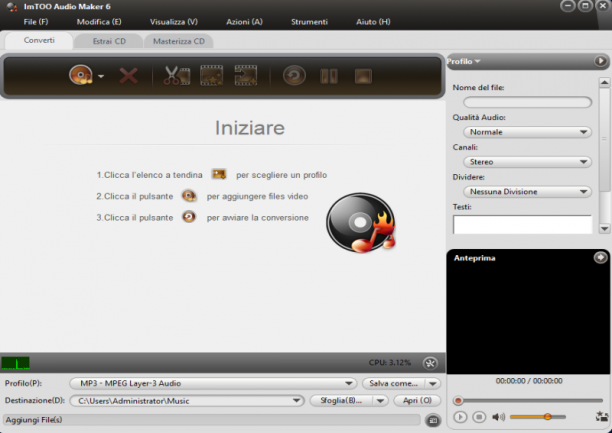Open the Aiuto (H) menu
Screen dimensions: 612x433
click(x=373, y=22)
